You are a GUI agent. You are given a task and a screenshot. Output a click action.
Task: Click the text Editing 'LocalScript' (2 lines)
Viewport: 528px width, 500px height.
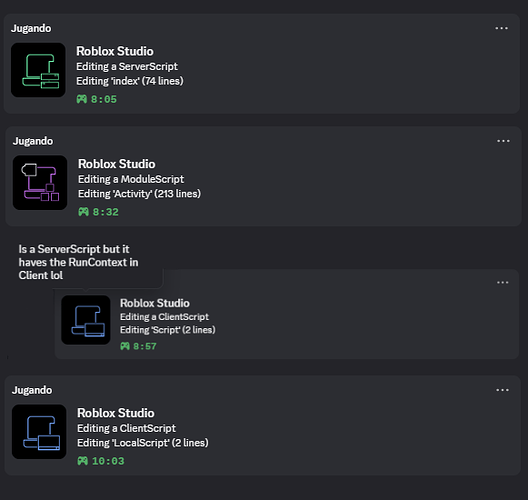click(x=142, y=442)
